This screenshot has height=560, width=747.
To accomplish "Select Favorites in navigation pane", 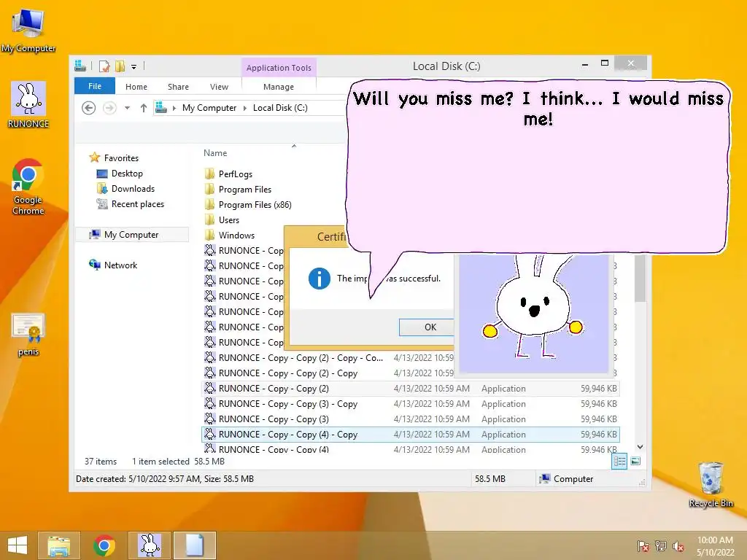I will [115, 157].
